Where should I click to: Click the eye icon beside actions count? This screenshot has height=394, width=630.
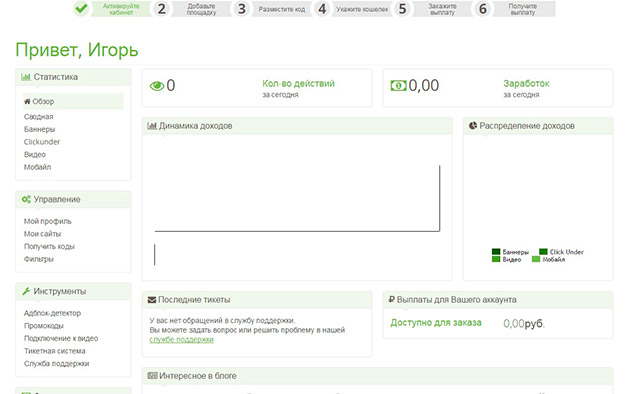click(157, 86)
